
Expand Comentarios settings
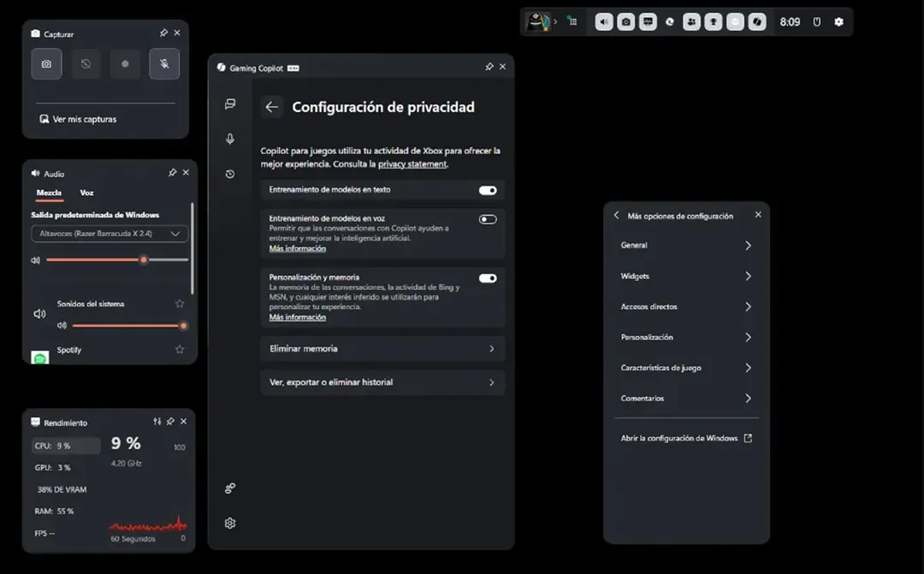pos(686,399)
